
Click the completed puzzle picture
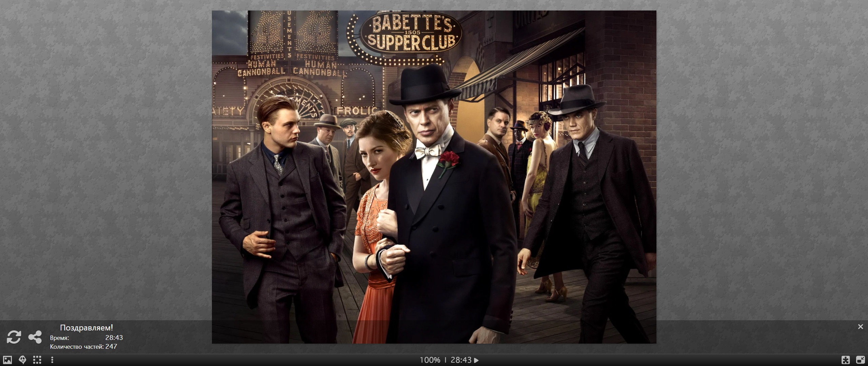coord(434,177)
